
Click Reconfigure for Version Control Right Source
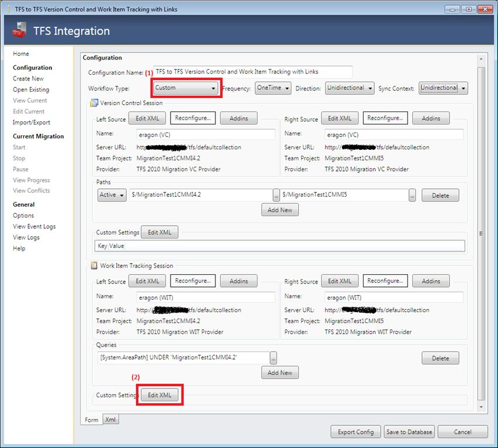pyautogui.click(x=385, y=118)
